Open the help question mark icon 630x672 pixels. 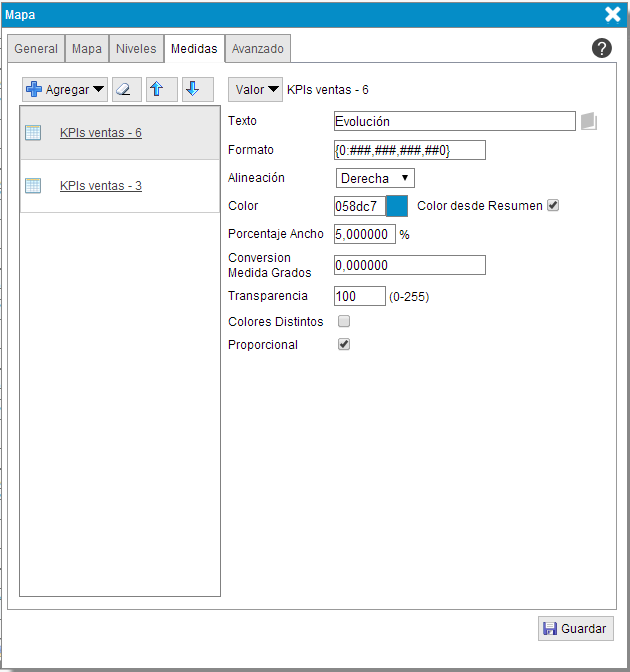tap(602, 48)
